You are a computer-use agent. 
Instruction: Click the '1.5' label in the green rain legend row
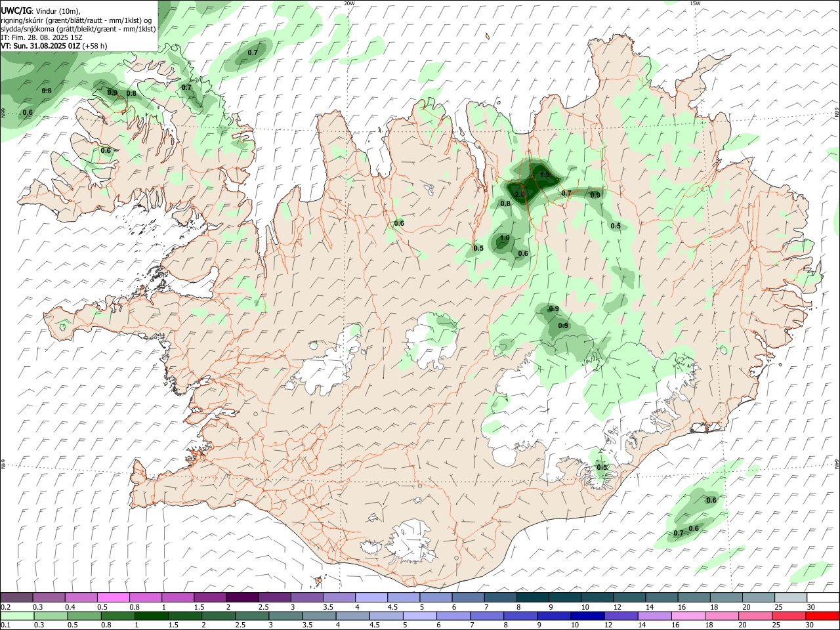click(x=173, y=625)
